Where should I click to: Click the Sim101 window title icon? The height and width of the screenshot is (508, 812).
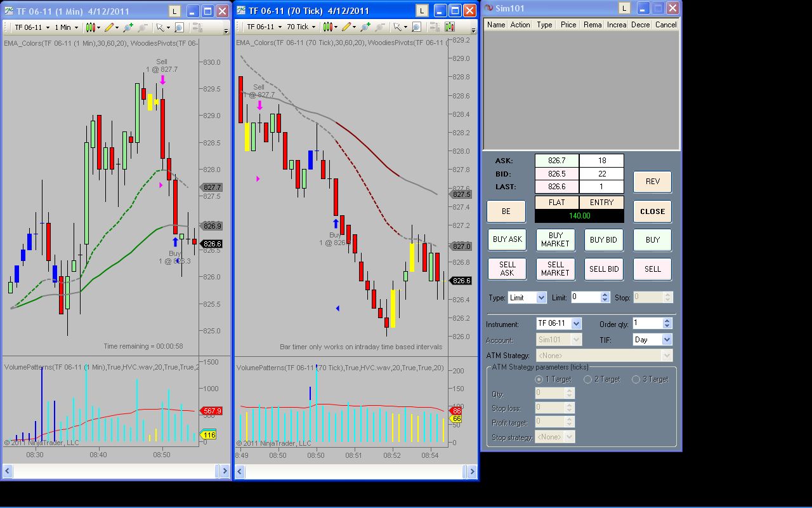488,8
